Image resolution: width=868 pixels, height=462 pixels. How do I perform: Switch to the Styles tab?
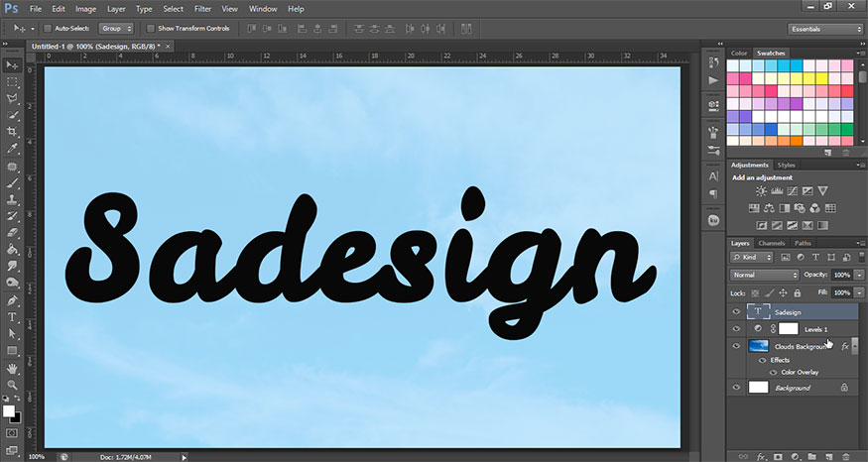point(787,165)
